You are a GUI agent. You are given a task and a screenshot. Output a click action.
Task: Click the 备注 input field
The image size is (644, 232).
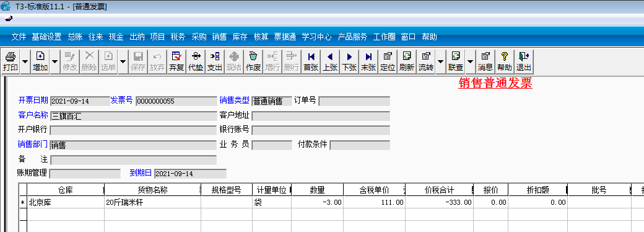point(133,160)
